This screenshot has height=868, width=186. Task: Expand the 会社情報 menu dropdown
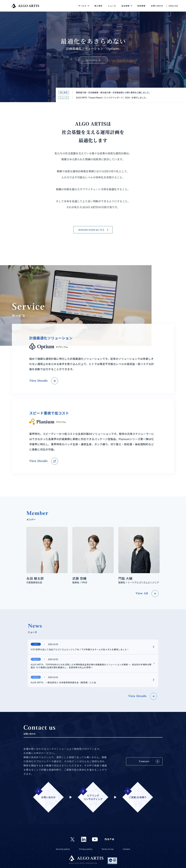(x=127, y=6)
